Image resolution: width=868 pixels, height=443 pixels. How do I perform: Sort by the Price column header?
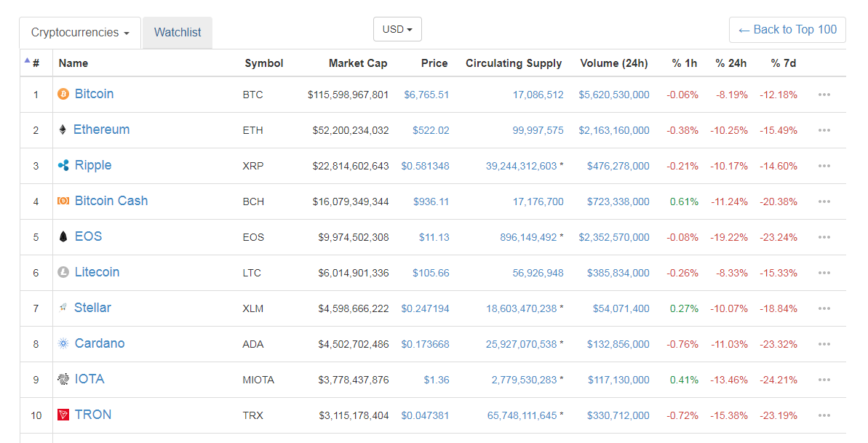[434, 63]
